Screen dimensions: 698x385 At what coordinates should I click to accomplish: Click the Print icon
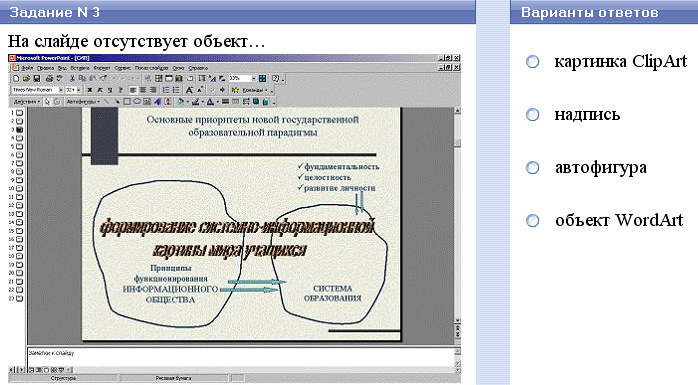49,79
